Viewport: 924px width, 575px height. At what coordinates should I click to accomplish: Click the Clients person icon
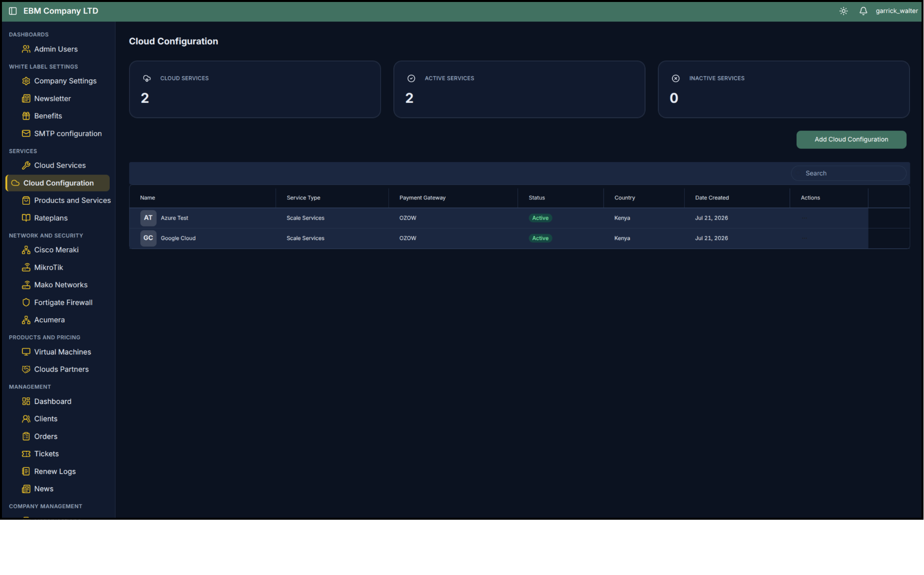26,419
